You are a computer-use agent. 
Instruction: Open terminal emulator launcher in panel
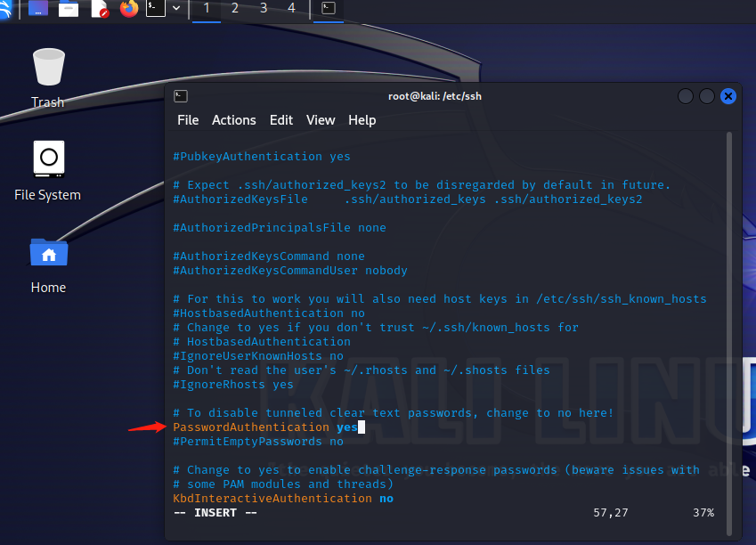point(156,9)
